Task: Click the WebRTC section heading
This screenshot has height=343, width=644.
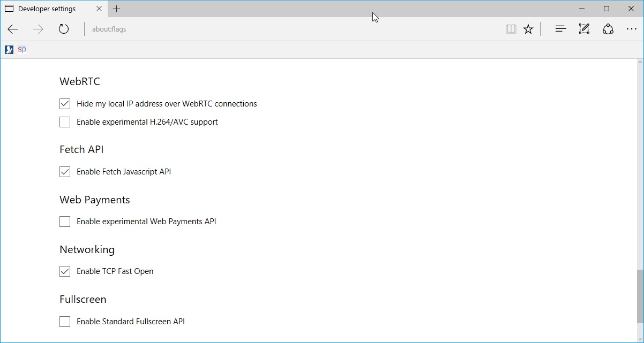Action: point(80,82)
